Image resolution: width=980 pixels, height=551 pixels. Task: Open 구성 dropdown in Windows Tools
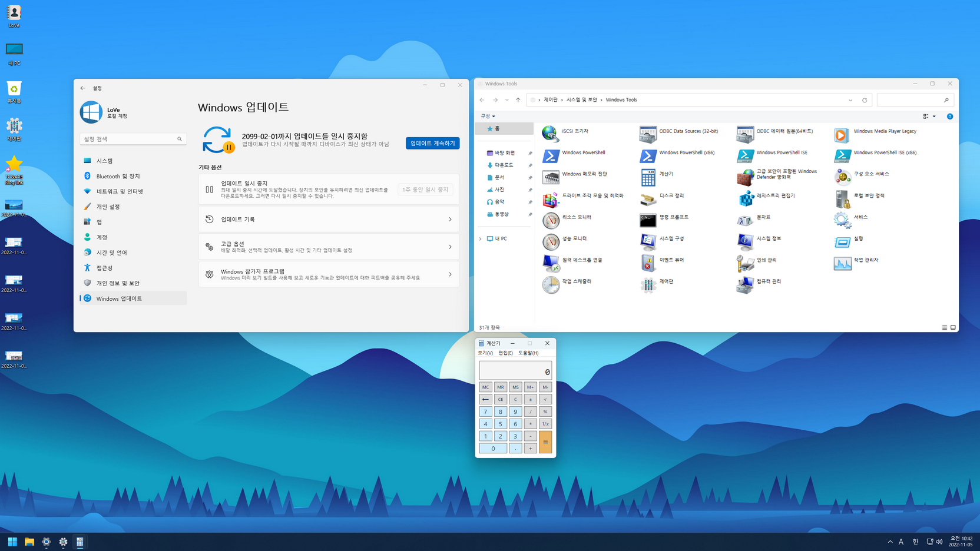(x=488, y=116)
